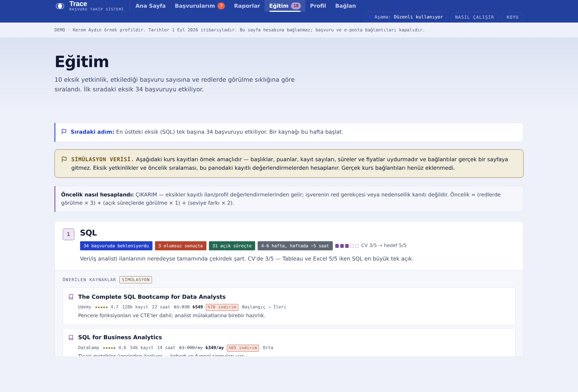Select the Eğitim tab
Viewport: 578px width, 392px height.
[x=285, y=6]
